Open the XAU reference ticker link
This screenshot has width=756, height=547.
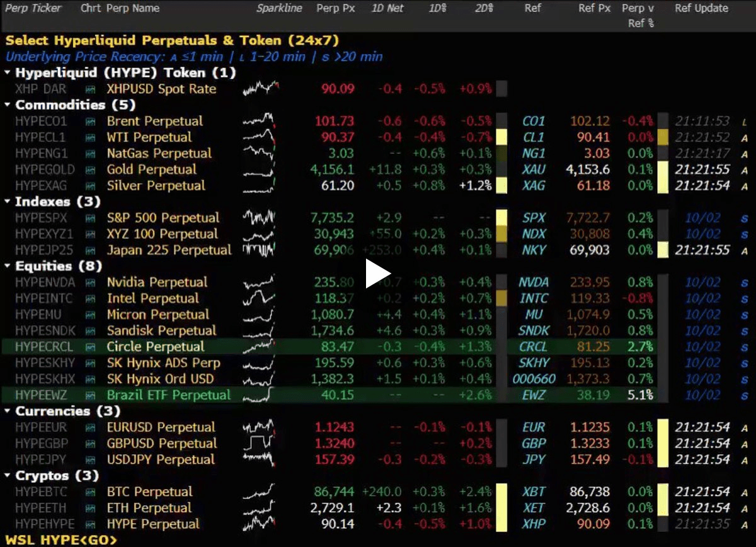(x=534, y=170)
